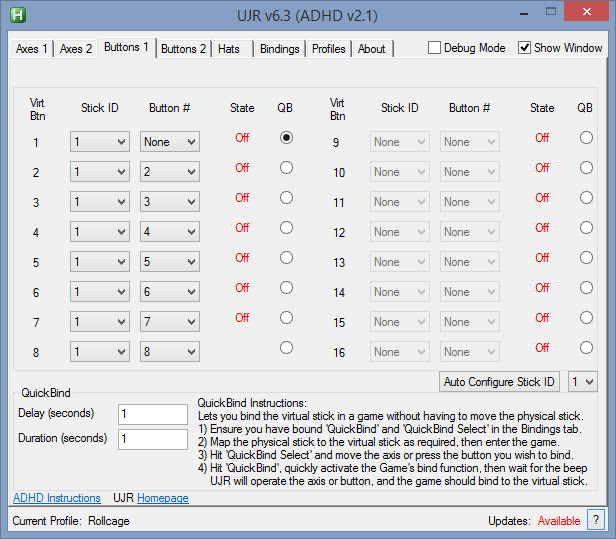This screenshot has width=616, height=539.
Task: Click the QuickBind Duration seconds field
Action: (x=152, y=439)
